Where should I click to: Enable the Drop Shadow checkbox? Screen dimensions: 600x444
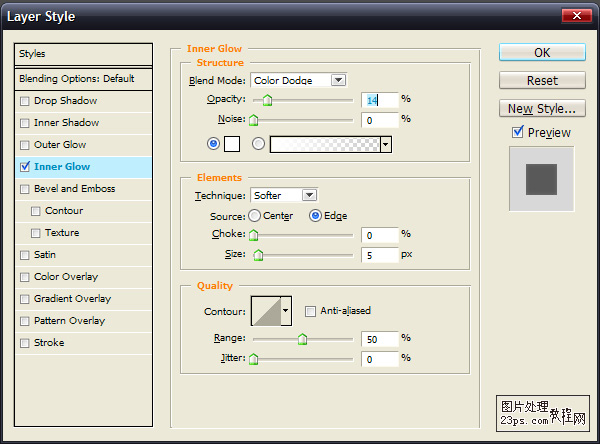(x=25, y=101)
